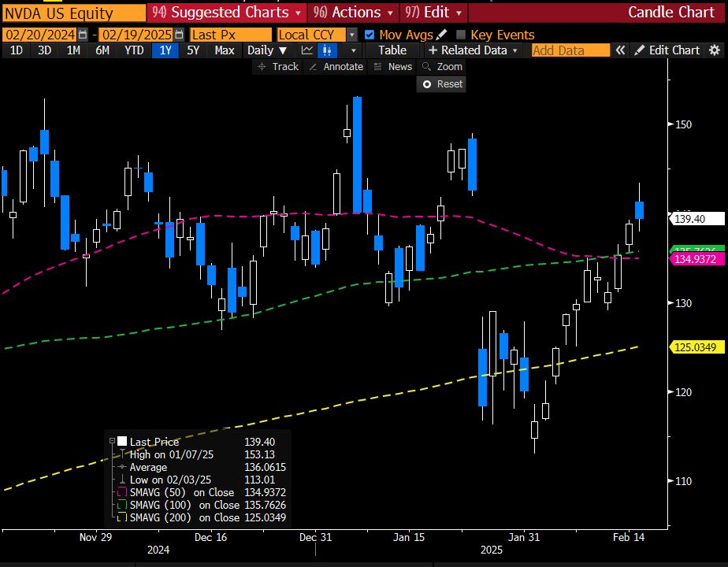Select the candle chart type icon
Screen dimensions: 728x567
327,50
